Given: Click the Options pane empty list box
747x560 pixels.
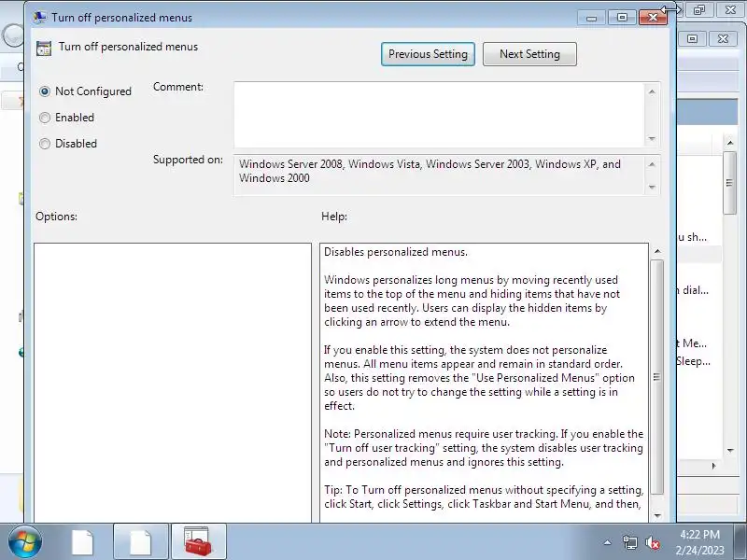Looking at the screenshot, I should coord(173,383).
